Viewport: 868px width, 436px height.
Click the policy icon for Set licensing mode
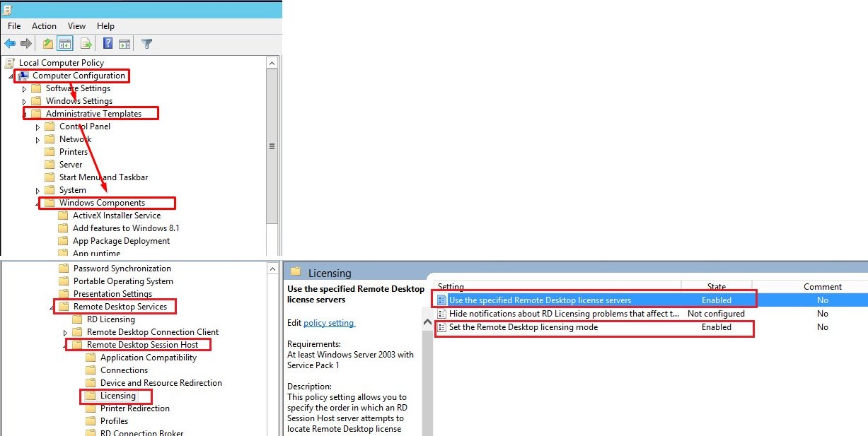pos(442,327)
